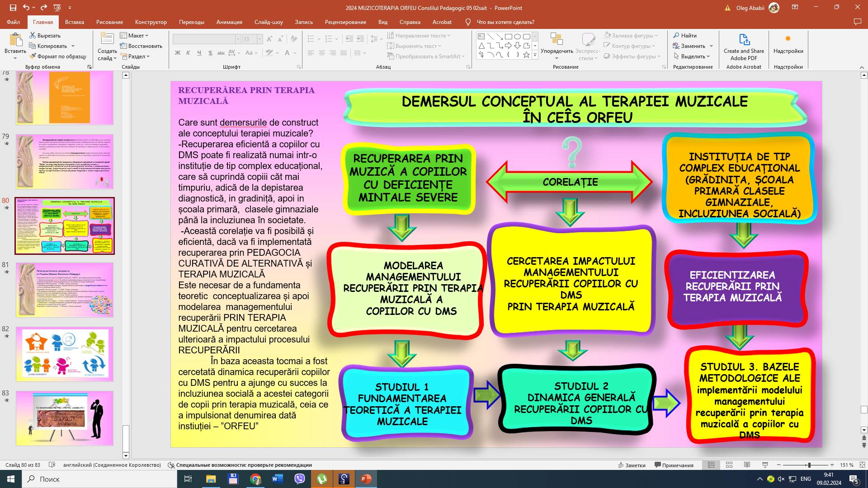Select the star shape in shapes gallery
The width and height of the screenshot is (868, 488).
(x=526, y=55)
